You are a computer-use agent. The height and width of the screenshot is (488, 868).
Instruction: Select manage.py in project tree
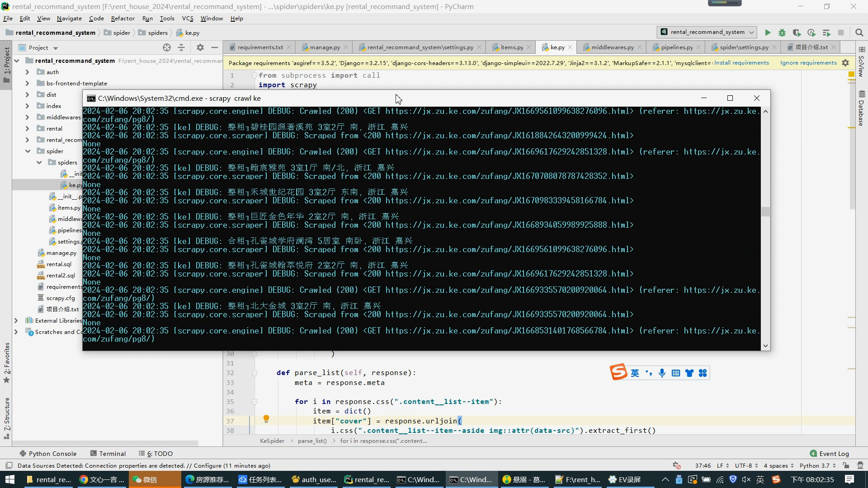pyautogui.click(x=61, y=253)
